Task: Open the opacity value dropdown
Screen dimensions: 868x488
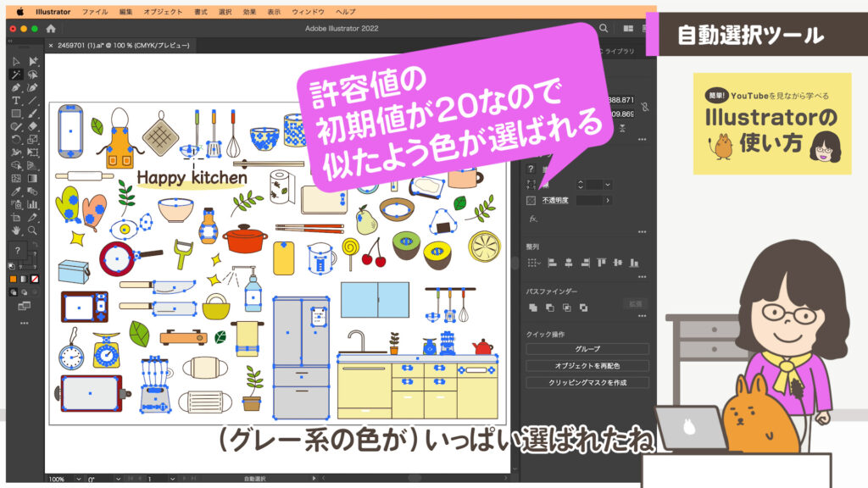Action: click(609, 199)
